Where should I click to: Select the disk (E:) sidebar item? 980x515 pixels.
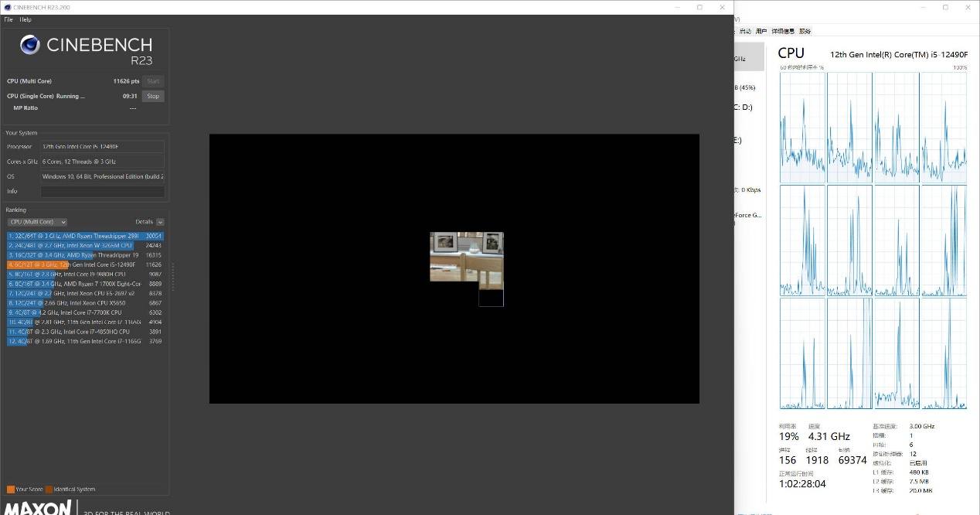[749, 141]
